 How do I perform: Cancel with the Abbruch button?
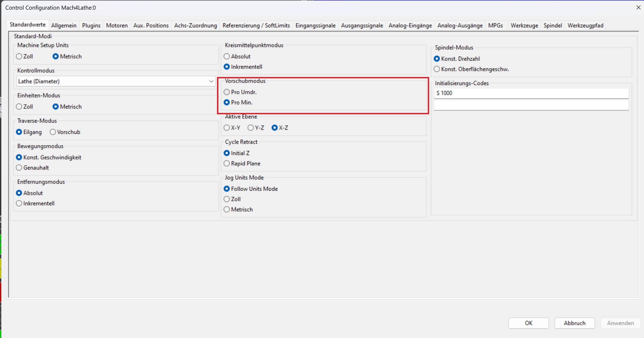pyautogui.click(x=574, y=323)
